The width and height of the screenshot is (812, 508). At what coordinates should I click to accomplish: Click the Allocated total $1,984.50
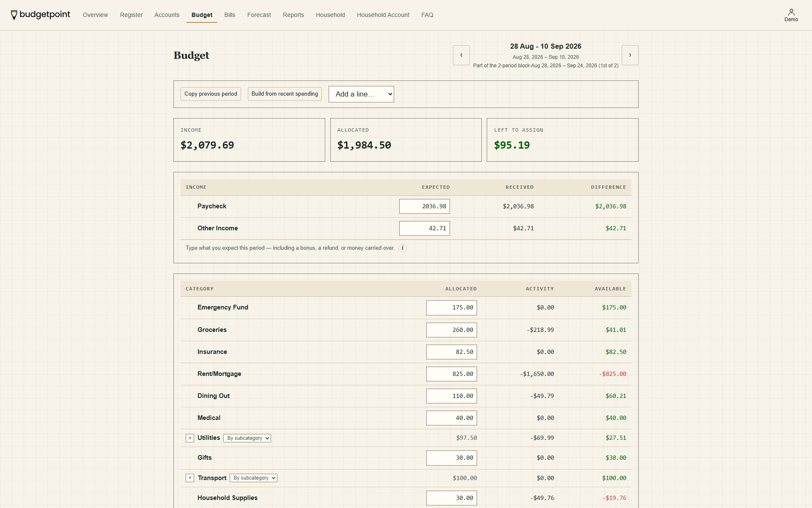tap(364, 145)
